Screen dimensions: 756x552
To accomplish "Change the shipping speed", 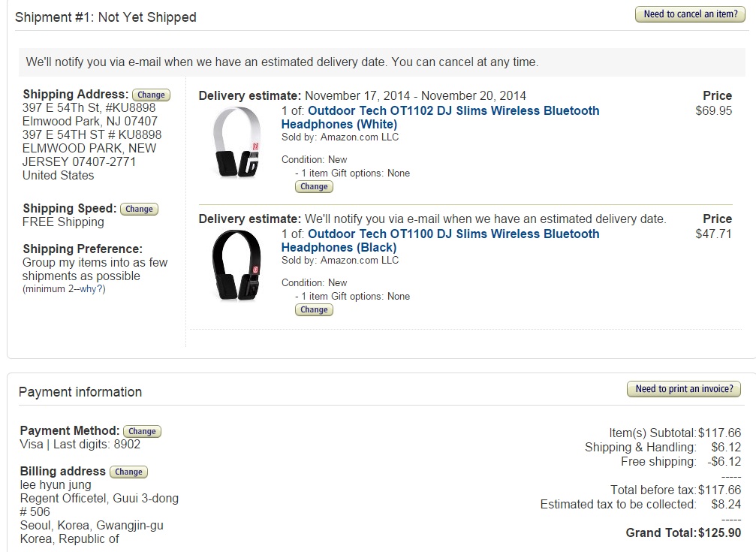I will pyautogui.click(x=139, y=209).
